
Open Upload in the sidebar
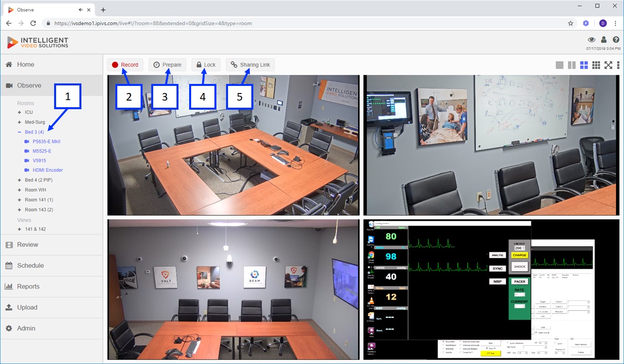(51, 307)
